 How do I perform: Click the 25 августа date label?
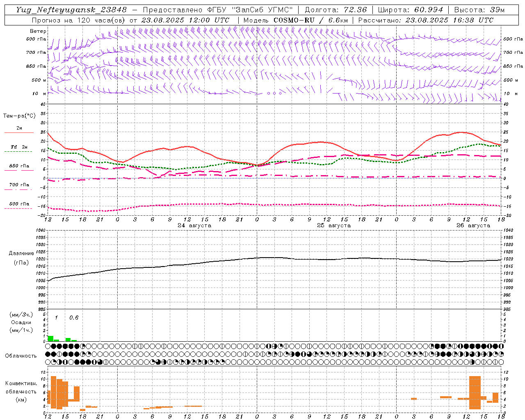pos(334,226)
